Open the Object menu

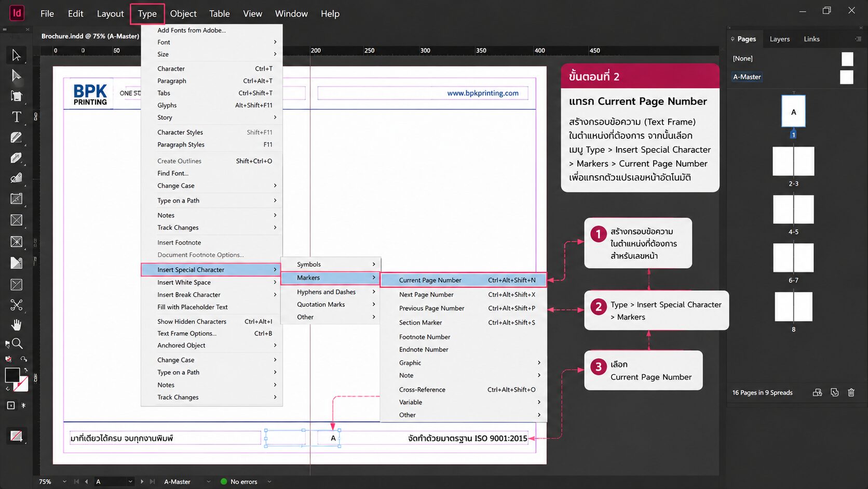(x=183, y=14)
